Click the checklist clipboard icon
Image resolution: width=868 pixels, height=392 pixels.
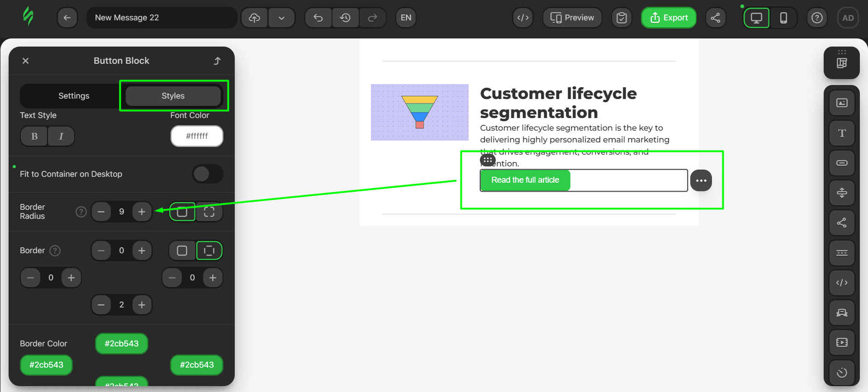[621, 18]
